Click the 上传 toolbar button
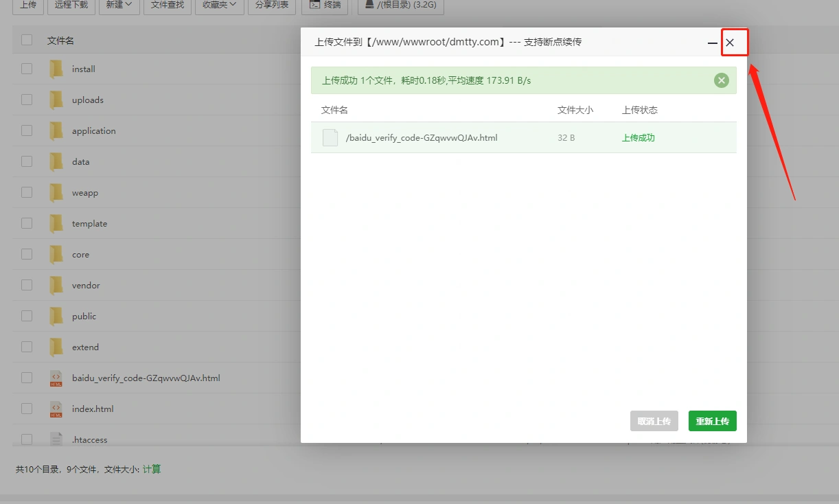839x504 pixels. (28, 5)
